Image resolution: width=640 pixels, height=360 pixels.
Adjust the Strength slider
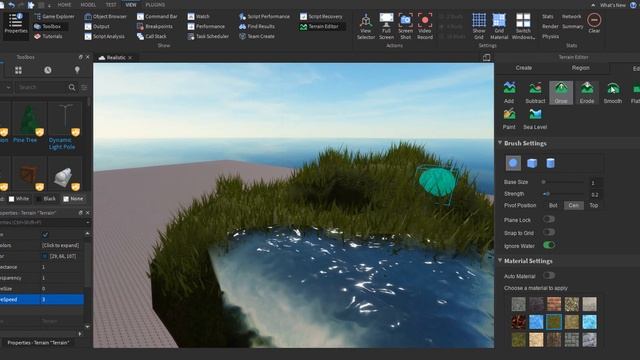pos(563,194)
